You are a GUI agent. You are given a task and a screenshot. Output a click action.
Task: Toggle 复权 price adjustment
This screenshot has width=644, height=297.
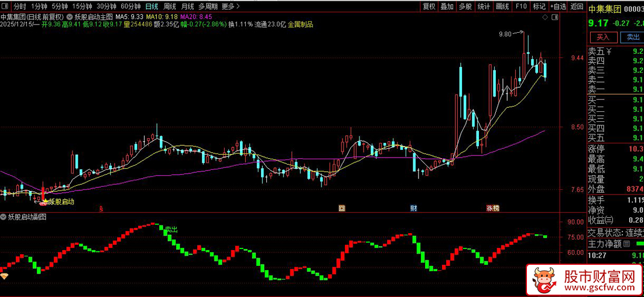point(429,6)
